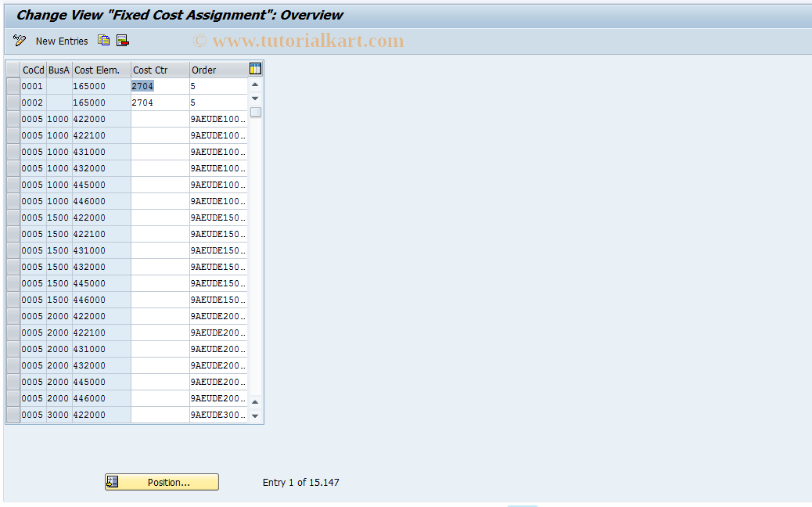
Task: Select row with CoCd 0001
Action: coord(13,86)
